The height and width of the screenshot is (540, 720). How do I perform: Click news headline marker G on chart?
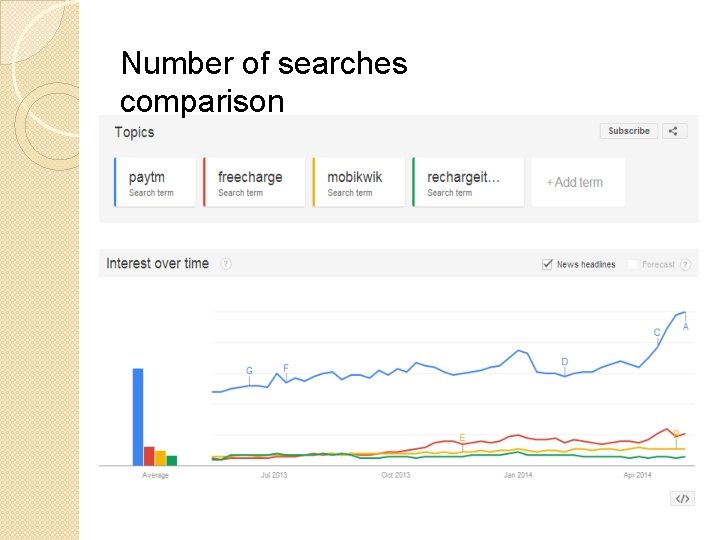(x=249, y=371)
